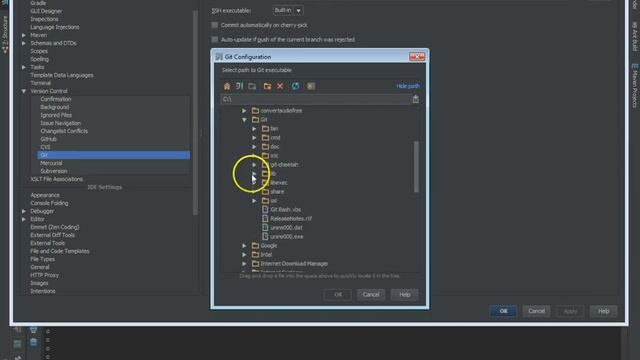Select the doc folder icon
This screenshot has width=640, height=360.
[265, 147]
